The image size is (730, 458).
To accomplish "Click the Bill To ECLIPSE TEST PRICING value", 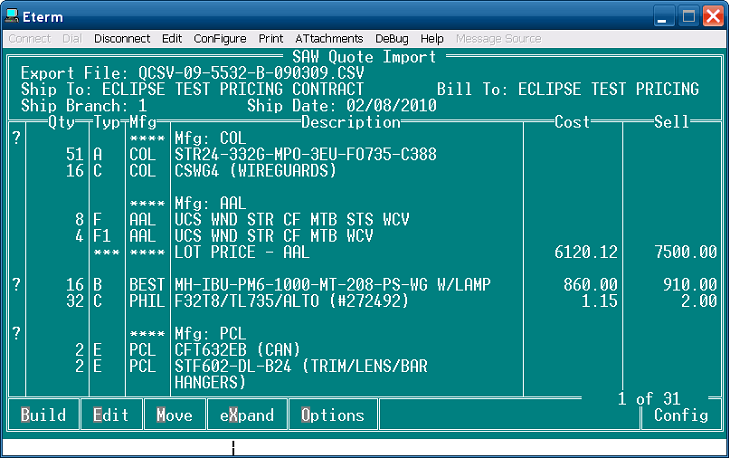I will coord(608,89).
